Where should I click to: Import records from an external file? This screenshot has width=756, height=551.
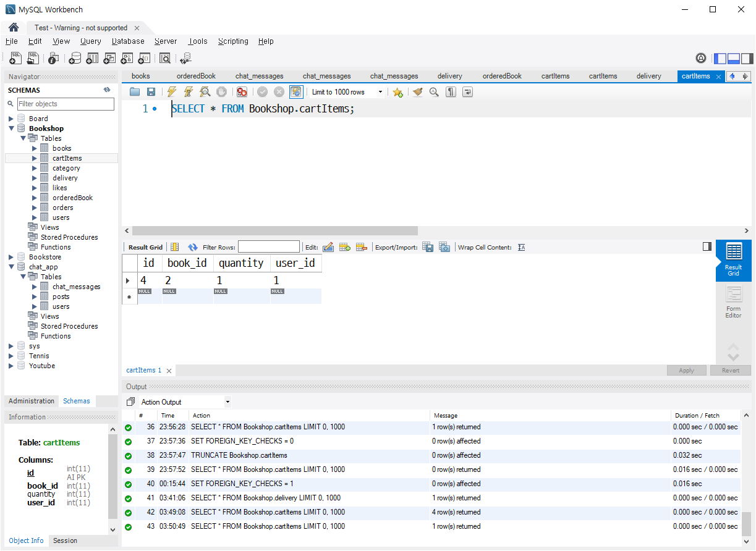(444, 247)
